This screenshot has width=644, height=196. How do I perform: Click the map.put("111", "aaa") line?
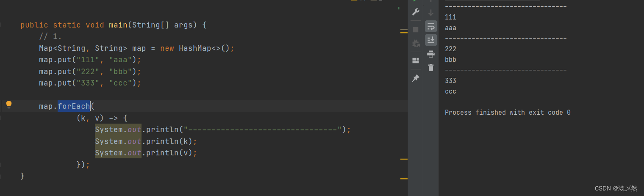[x=90, y=60]
